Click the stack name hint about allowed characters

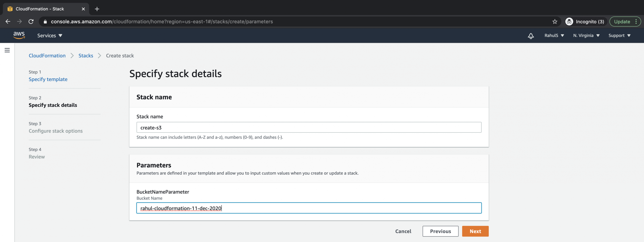coord(210,137)
